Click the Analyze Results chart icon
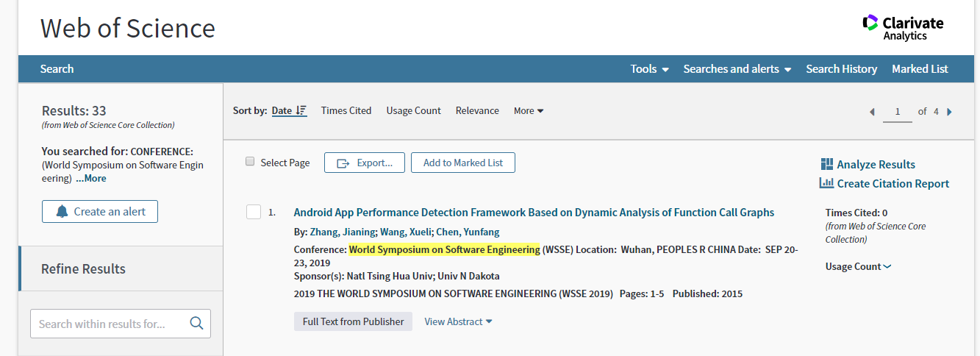The width and height of the screenshot is (980, 356). tap(826, 164)
